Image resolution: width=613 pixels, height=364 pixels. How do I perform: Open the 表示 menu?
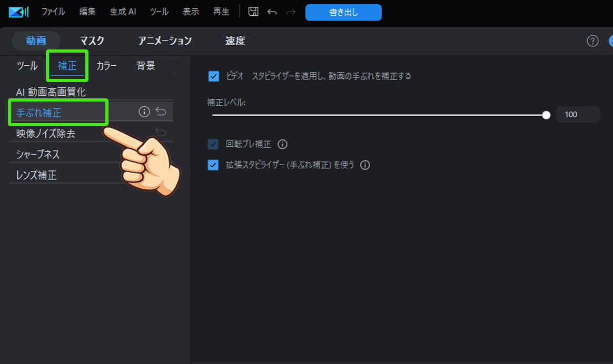pos(191,12)
